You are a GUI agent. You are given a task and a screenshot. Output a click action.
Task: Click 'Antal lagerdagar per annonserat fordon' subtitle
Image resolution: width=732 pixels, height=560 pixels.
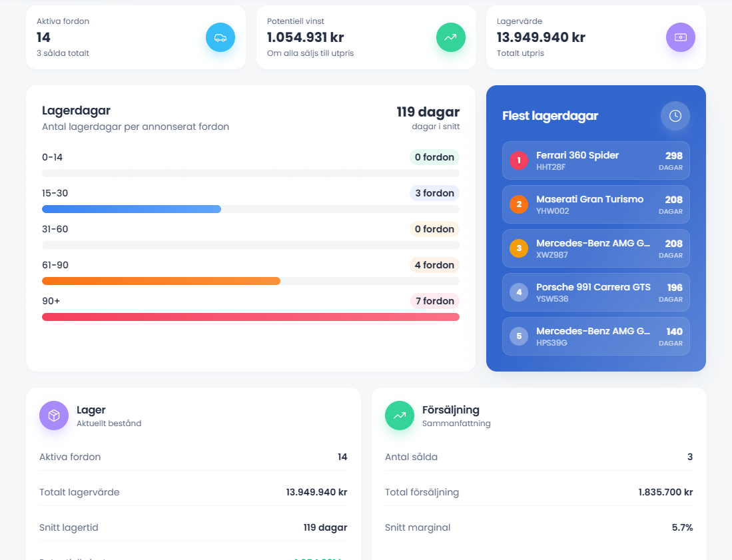(x=135, y=127)
